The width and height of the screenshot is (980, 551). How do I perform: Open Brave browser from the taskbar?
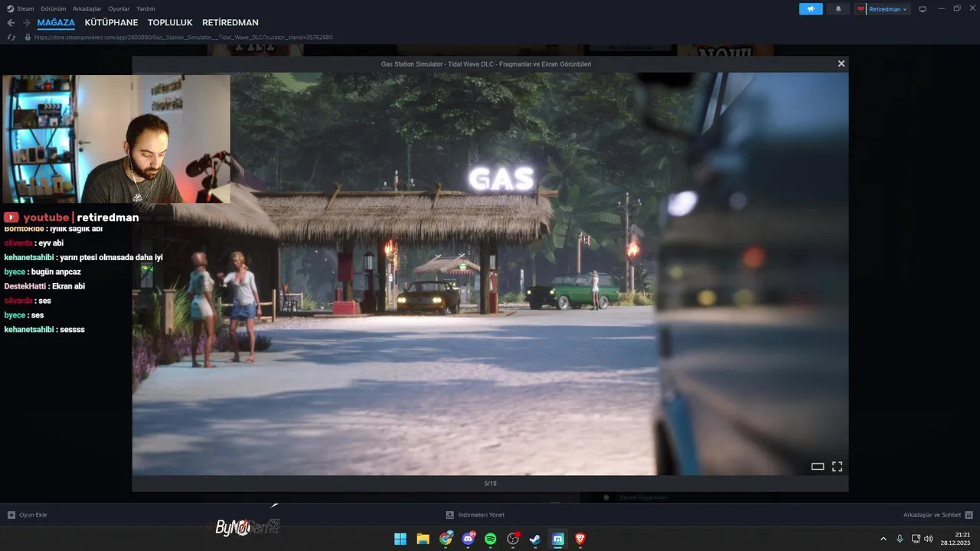click(x=580, y=539)
